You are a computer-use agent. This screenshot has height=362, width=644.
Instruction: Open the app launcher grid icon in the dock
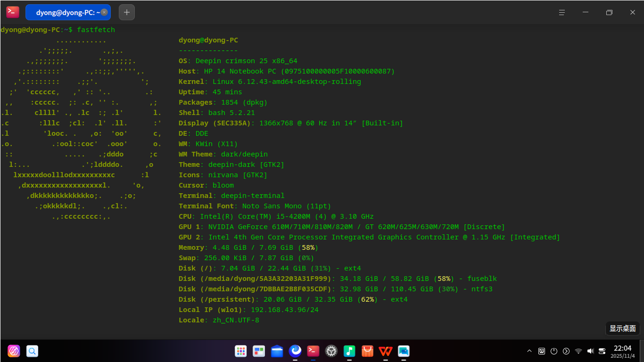tap(241, 351)
